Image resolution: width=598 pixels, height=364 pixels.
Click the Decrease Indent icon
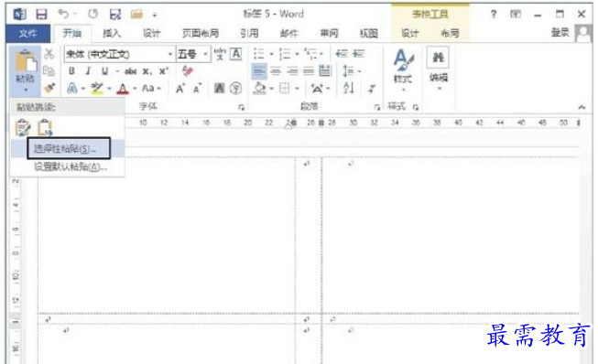342,54
